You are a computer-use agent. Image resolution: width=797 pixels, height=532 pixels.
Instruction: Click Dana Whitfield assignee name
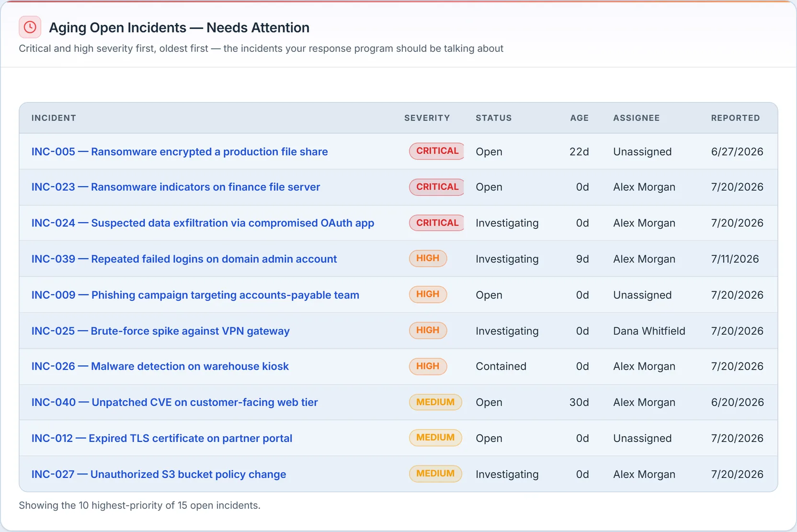coord(649,331)
